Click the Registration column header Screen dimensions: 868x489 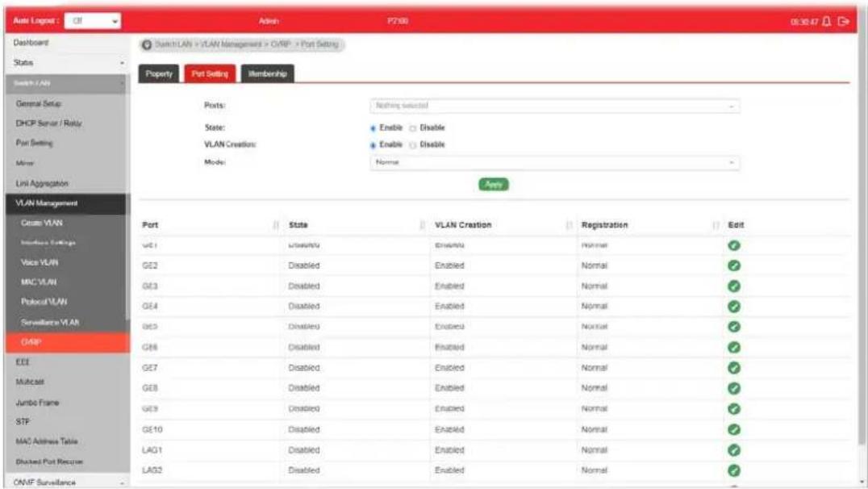click(604, 225)
